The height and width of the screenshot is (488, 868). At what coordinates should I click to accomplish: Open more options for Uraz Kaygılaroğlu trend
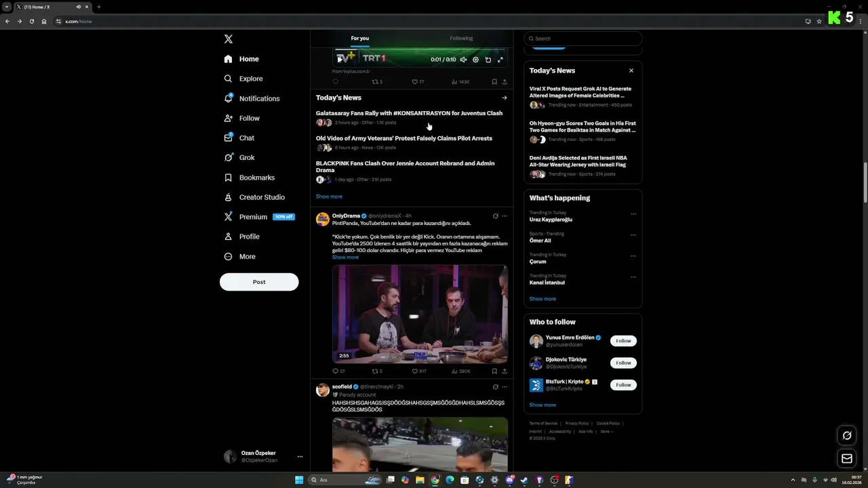pyautogui.click(x=633, y=213)
